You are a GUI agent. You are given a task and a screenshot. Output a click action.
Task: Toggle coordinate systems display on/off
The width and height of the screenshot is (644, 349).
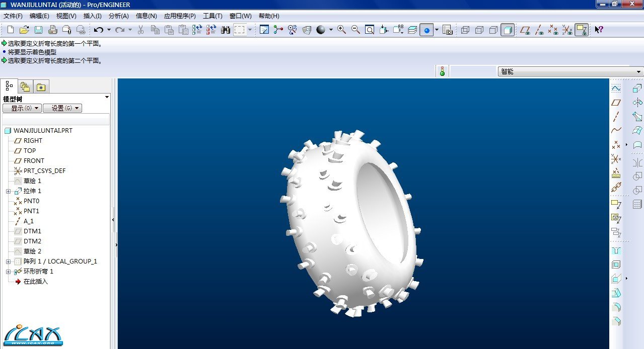pos(567,30)
